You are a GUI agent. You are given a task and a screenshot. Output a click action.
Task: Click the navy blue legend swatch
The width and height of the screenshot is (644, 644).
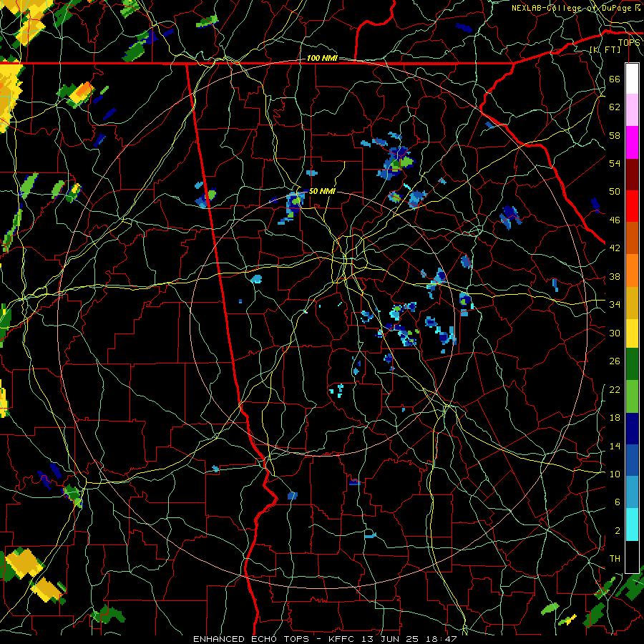click(632, 429)
